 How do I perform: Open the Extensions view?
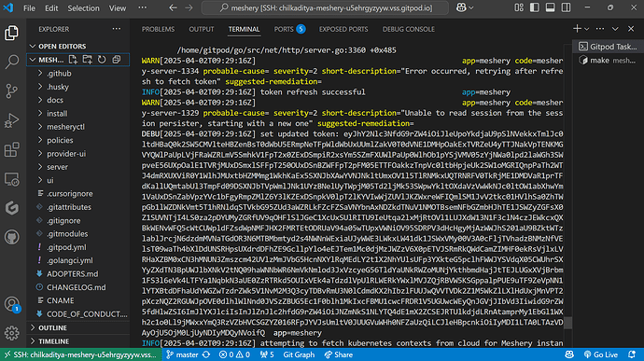pos(11,150)
